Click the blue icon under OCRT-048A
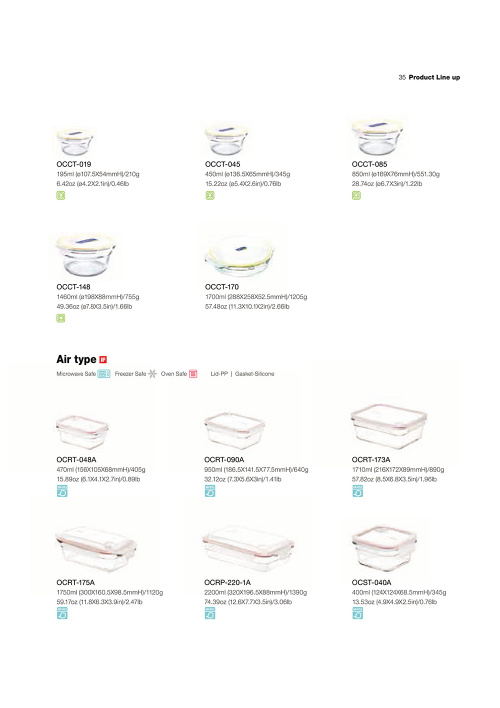The image size is (500, 708). [62, 491]
